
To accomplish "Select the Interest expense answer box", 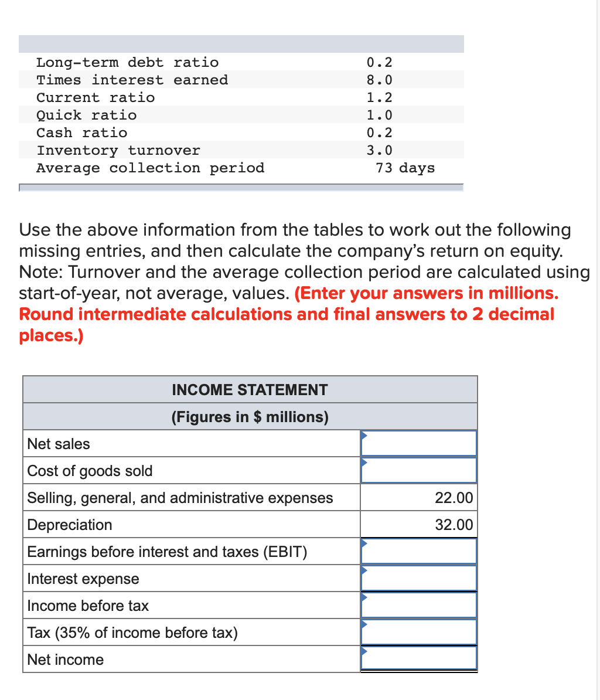I will [419, 577].
